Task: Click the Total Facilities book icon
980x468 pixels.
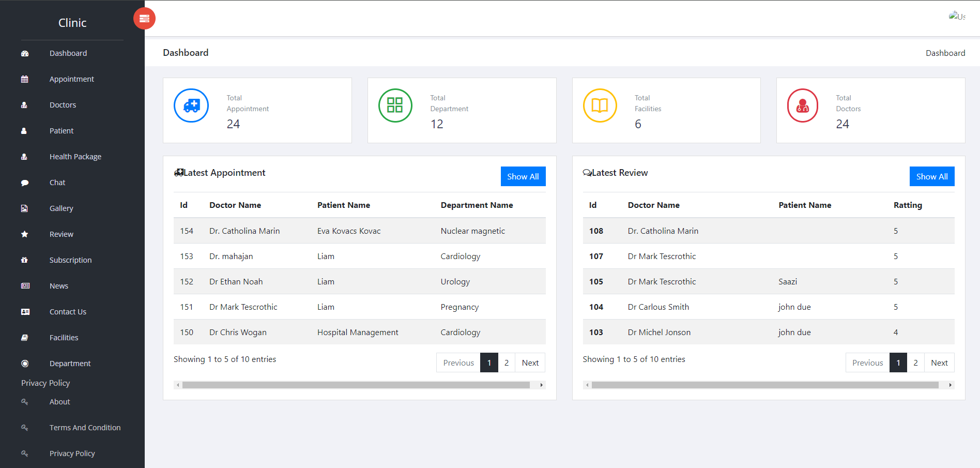Action: (600, 105)
